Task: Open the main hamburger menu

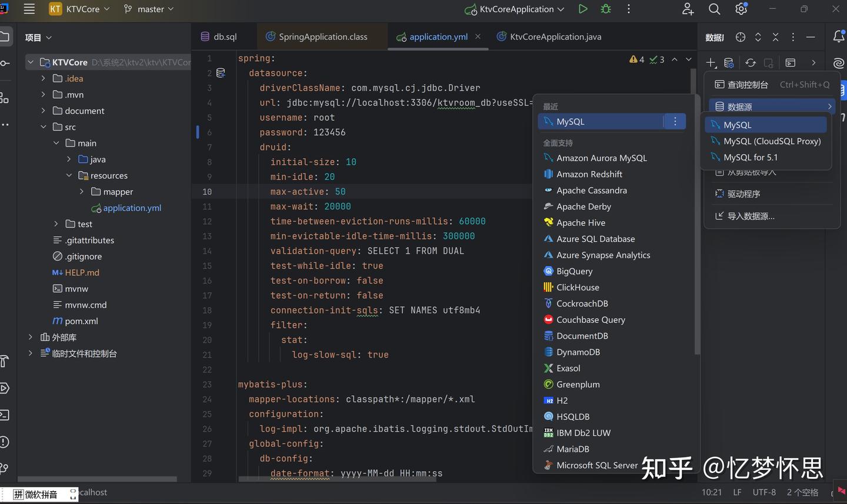Action: (x=29, y=9)
